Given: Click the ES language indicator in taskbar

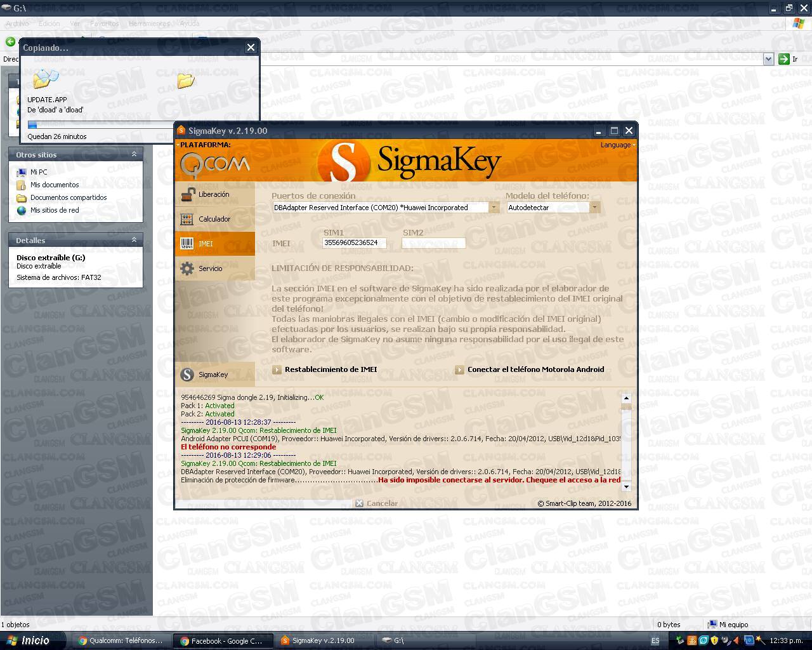Looking at the screenshot, I should (x=655, y=641).
